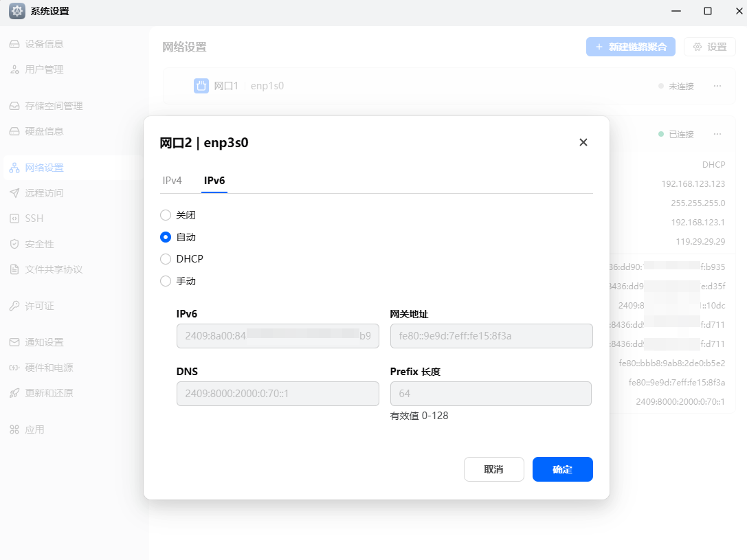Click the System Settings gear icon in title bar

[17, 11]
